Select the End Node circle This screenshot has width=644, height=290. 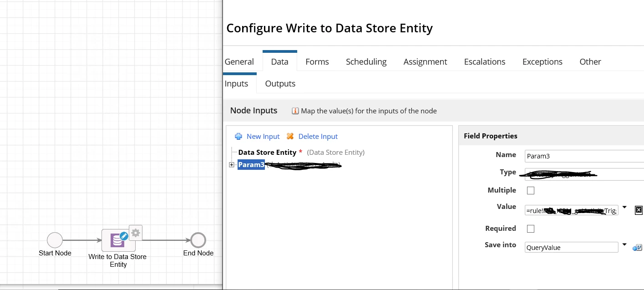(198, 240)
